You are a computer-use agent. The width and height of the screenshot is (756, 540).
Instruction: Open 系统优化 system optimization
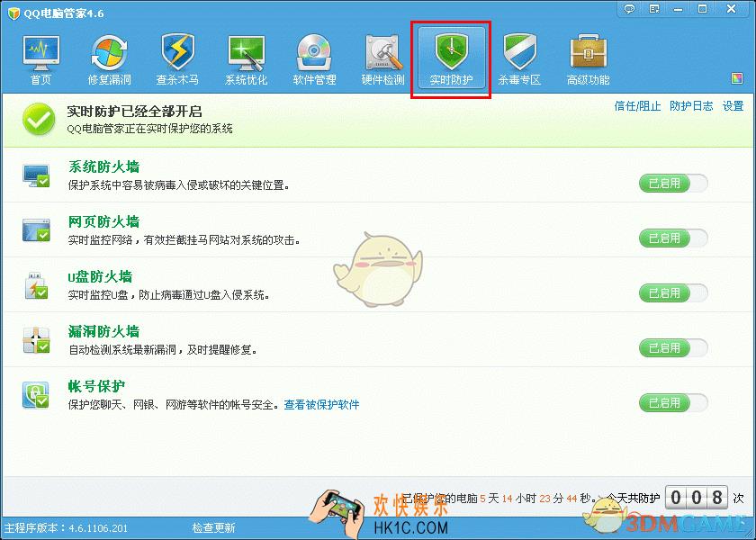pos(246,59)
